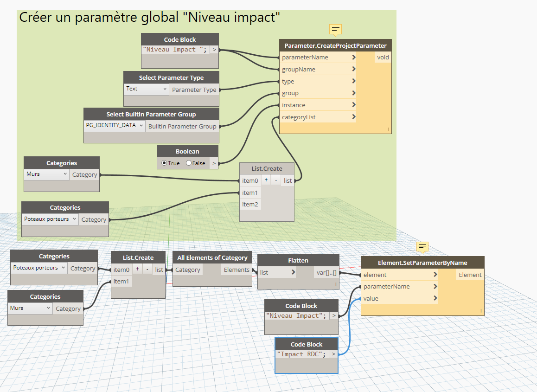The image size is (537, 392).
Task: Expand Poteaux porteurs dropdown in green group
Action: click(x=50, y=219)
